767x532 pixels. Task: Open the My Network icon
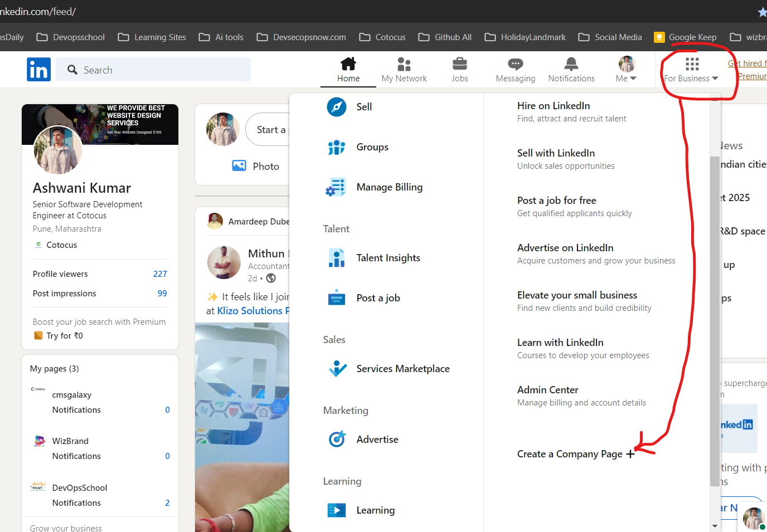pyautogui.click(x=404, y=65)
